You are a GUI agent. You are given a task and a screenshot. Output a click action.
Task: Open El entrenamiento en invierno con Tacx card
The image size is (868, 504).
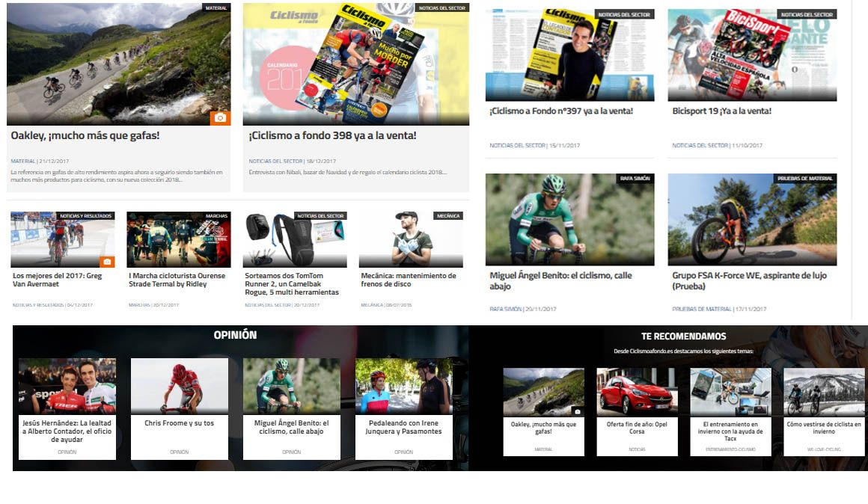pyautogui.click(x=731, y=411)
